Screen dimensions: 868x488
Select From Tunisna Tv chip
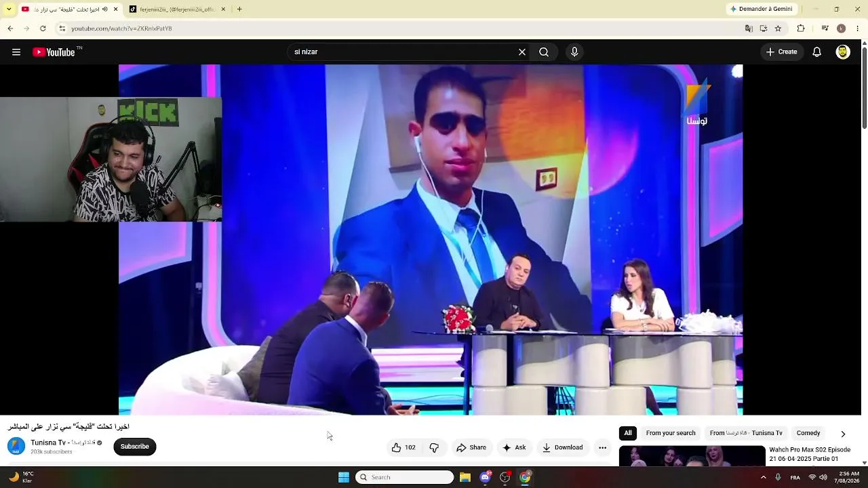[x=746, y=433]
